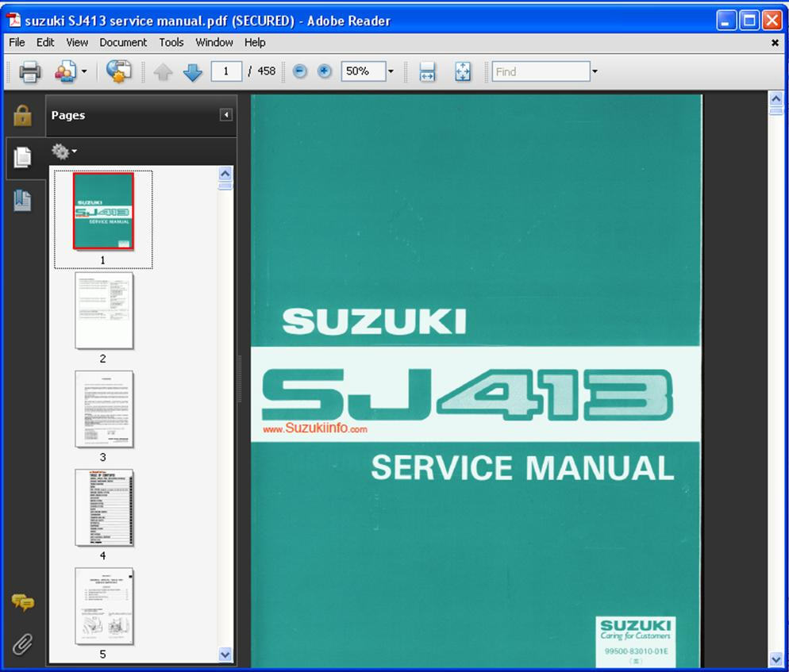Click document scrollbar down arrow

pos(776,659)
